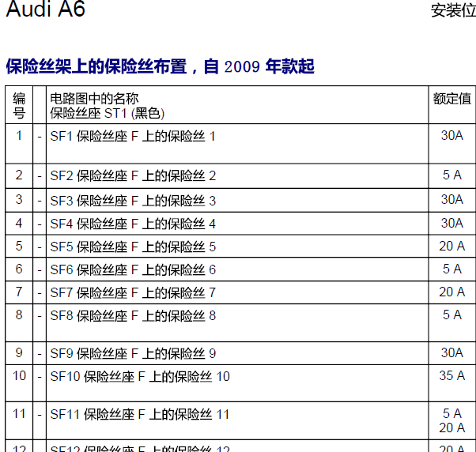Screen dimensions: 476x452
Task: Click the 5 A rating for fuse SF8
Action: 452,315
